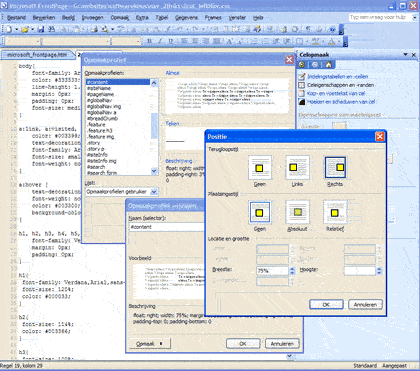
Task: Open the Hoeken en schaduwen van cel link
Action: coord(341,102)
